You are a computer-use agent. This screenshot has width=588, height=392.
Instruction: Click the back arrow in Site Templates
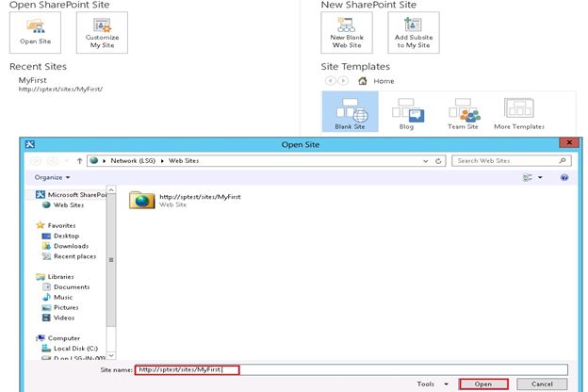331,81
